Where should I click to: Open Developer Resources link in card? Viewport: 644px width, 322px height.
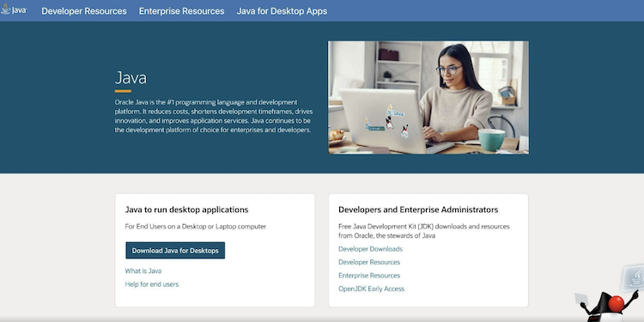(x=369, y=262)
